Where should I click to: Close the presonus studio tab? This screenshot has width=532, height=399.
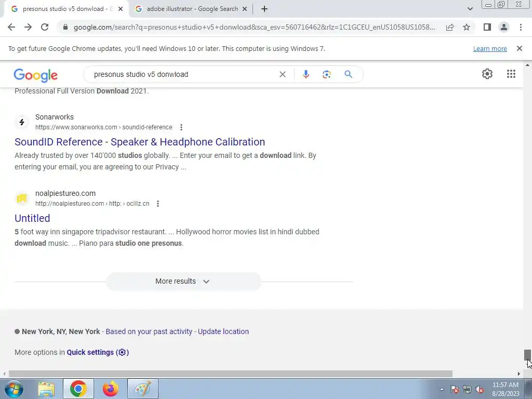point(121,9)
